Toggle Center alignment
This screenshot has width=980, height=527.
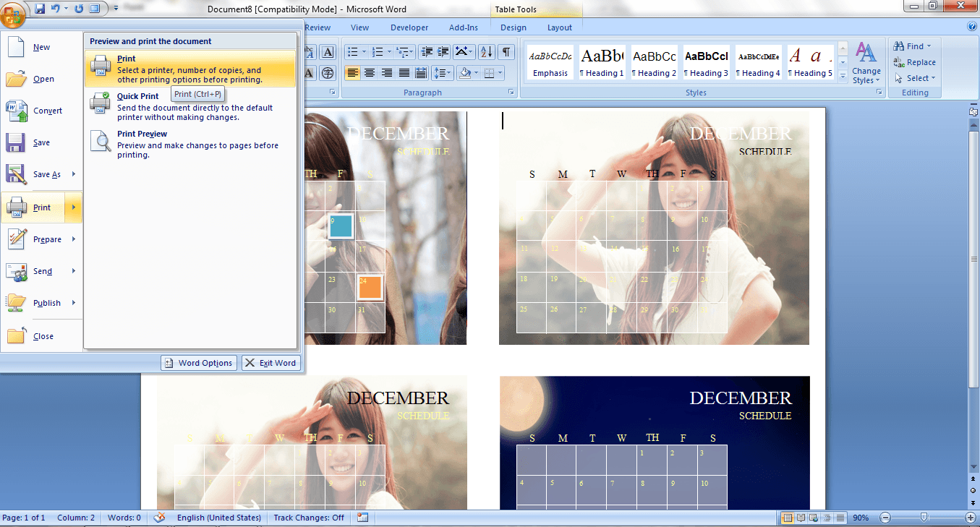tap(370, 72)
